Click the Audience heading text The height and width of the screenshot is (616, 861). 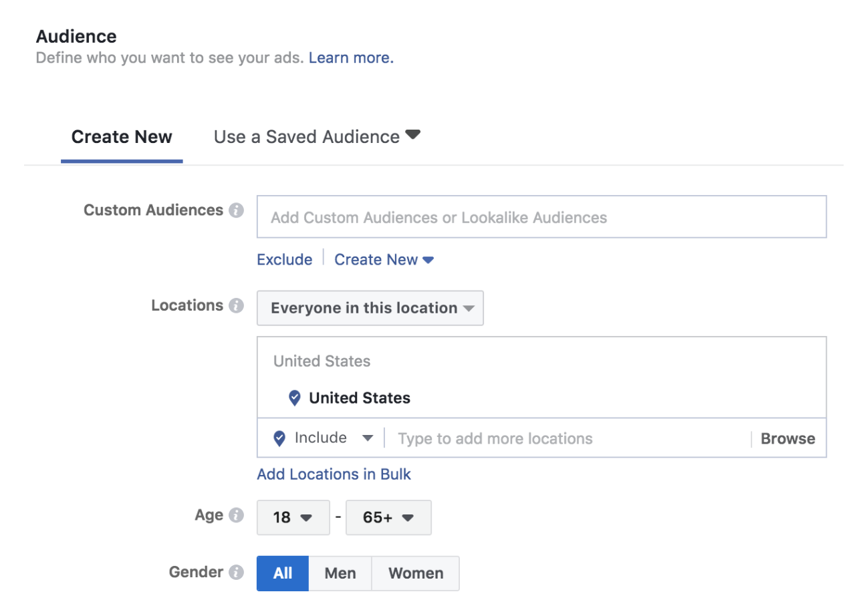tap(76, 36)
